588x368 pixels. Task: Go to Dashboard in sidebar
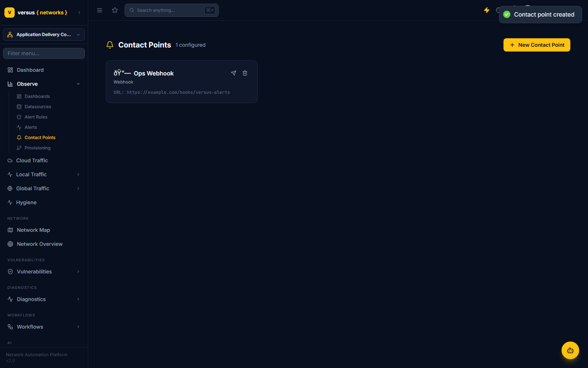click(x=44, y=70)
